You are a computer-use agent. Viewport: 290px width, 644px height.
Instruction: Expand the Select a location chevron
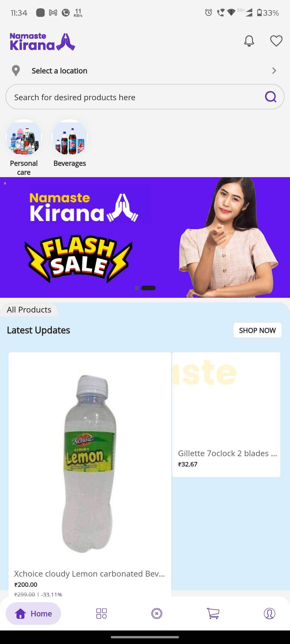pyautogui.click(x=274, y=71)
